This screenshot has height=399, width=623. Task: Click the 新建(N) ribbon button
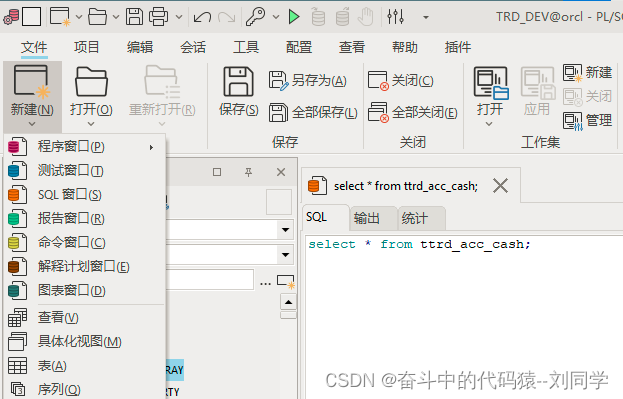point(32,97)
